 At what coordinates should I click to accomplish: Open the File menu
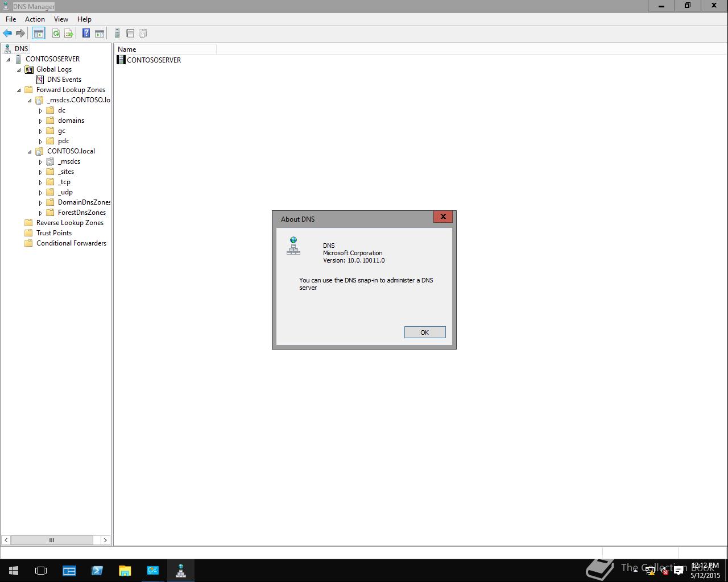11,19
